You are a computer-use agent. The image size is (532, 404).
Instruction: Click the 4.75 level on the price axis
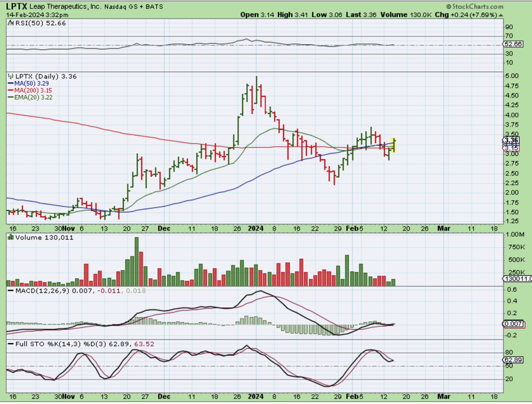[x=512, y=86]
